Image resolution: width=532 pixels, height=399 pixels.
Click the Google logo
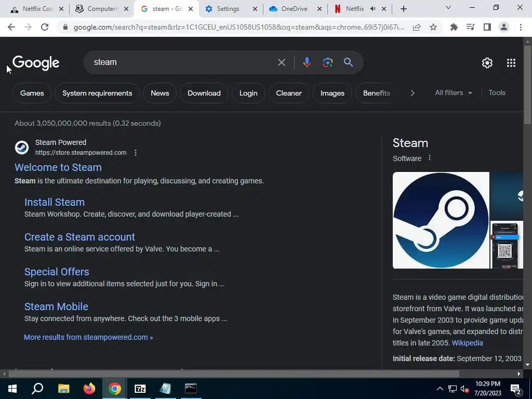pyautogui.click(x=36, y=63)
